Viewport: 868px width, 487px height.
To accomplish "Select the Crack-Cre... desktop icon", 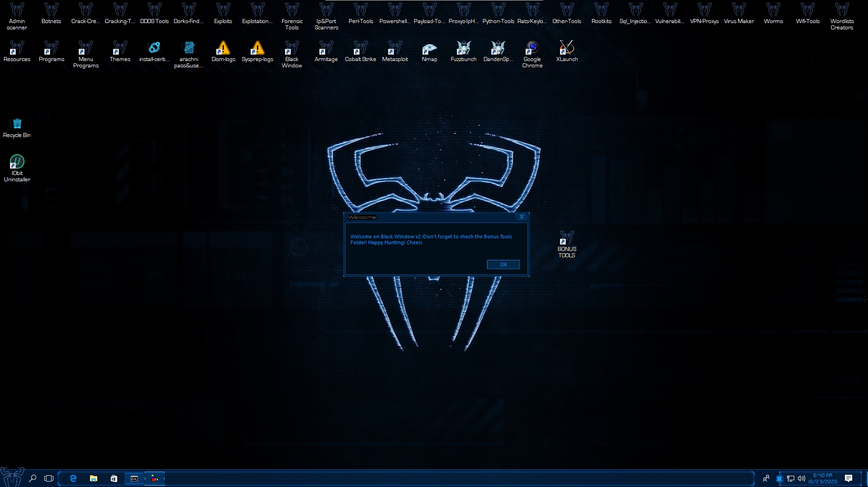I will tap(85, 14).
